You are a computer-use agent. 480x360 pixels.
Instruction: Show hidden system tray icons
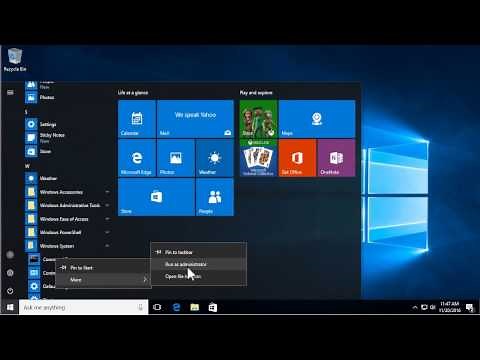[x=415, y=307]
